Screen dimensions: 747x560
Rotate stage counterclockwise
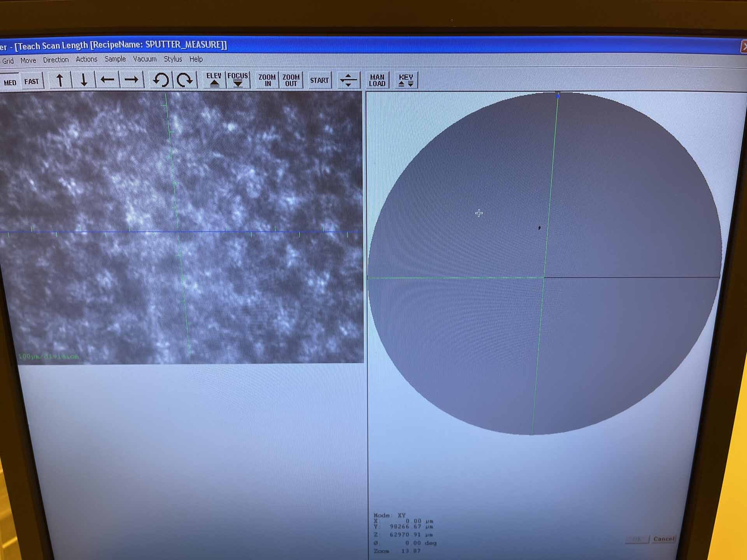click(161, 80)
